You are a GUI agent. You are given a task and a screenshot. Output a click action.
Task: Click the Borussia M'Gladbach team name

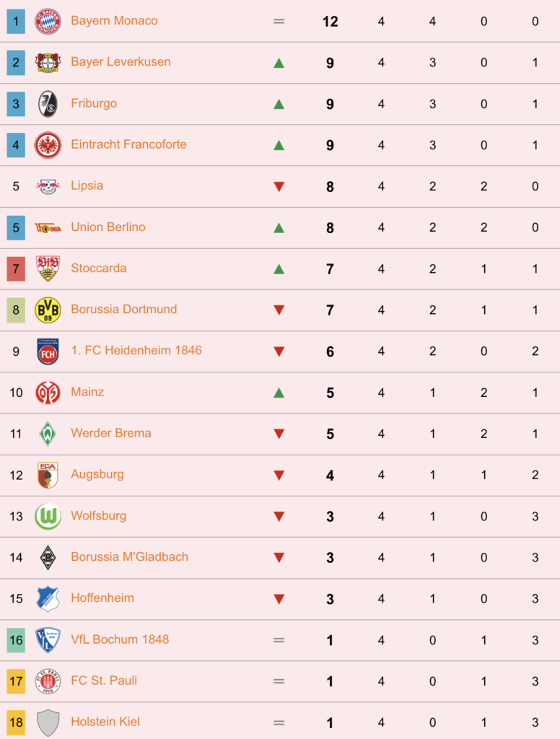pyautogui.click(x=130, y=556)
